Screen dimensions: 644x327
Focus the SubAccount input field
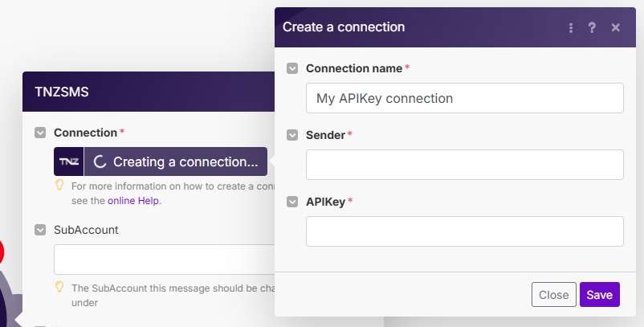click(x=165, y=260)
